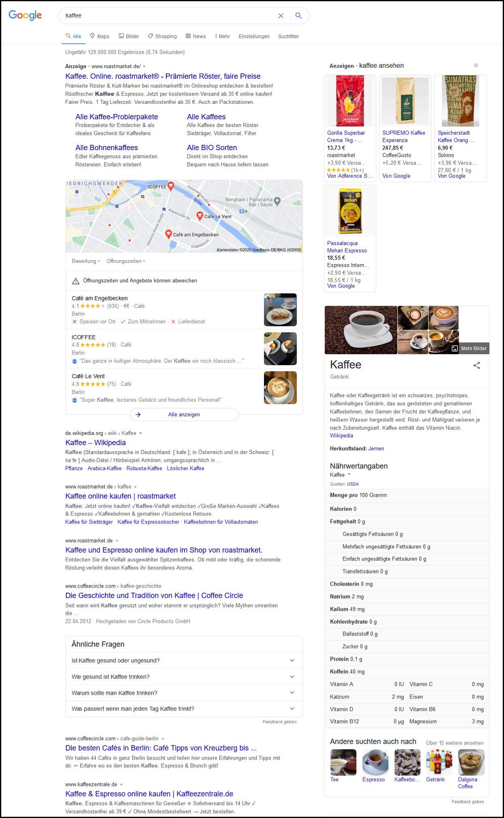Expand 'Ist Kaffee gesund oder ungesund?' question
This screenshot has height=818, width=504.
(184, 661)
